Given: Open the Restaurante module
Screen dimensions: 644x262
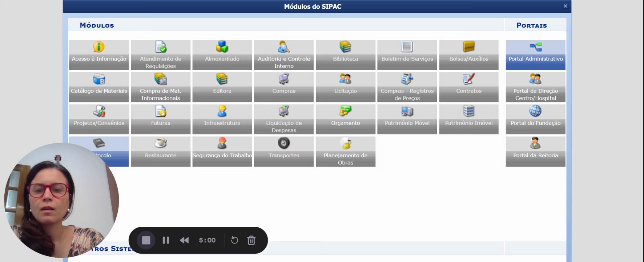Looking at the screenshot, I should coord(161,151).
